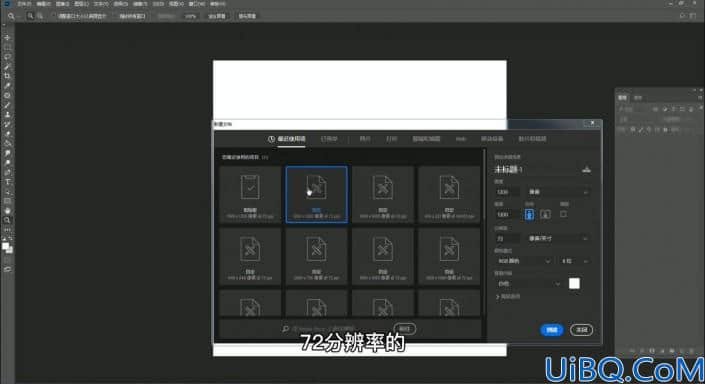Click the Fill Screen button
Viewport: 705px width, 384px height.
point(247,16)
